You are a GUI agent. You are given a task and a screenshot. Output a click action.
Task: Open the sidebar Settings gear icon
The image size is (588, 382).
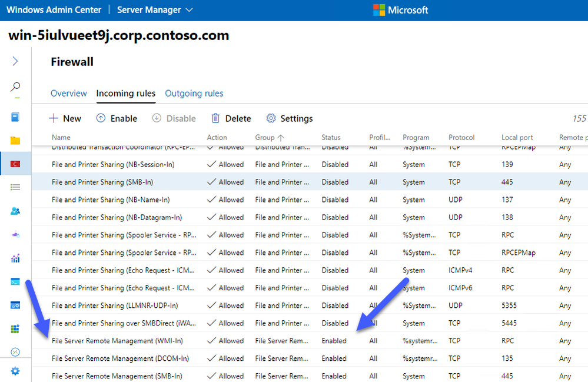15,371
